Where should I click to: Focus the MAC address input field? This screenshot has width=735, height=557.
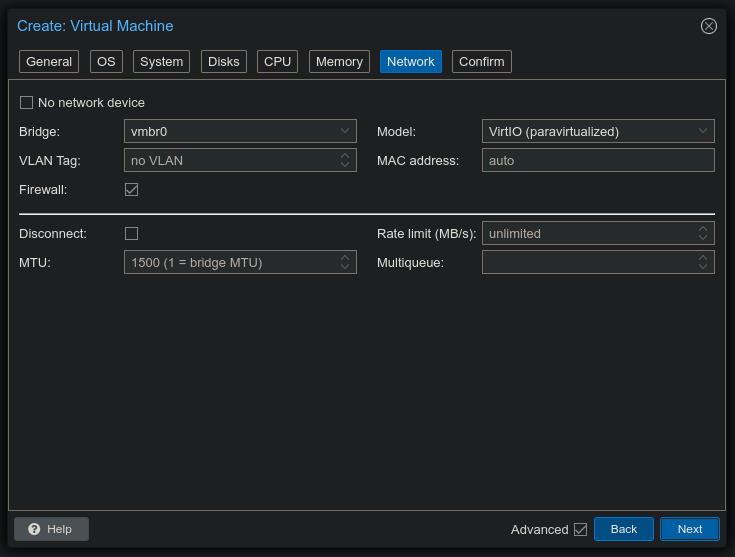597,160
